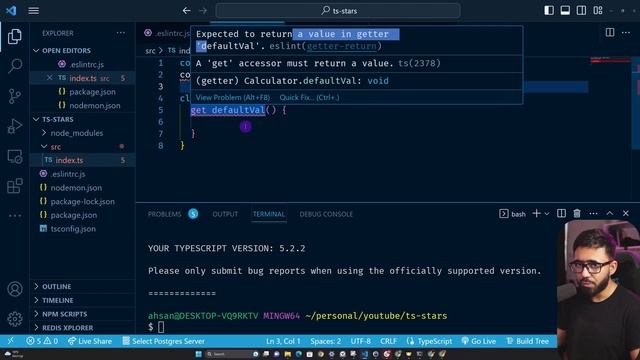Split the editor right

pyautogui.click(x=610, y=33)
